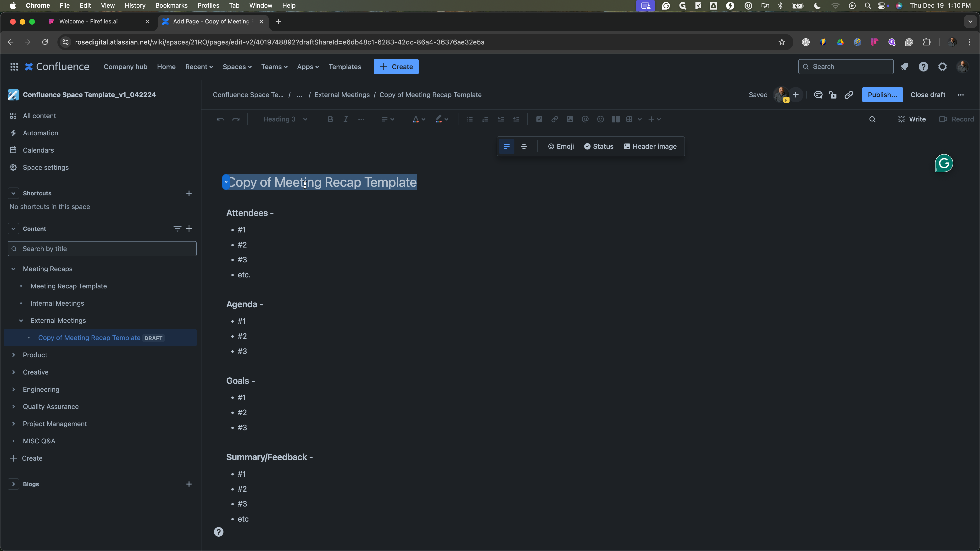Expand the Product tree item

(x=13, y=355)
